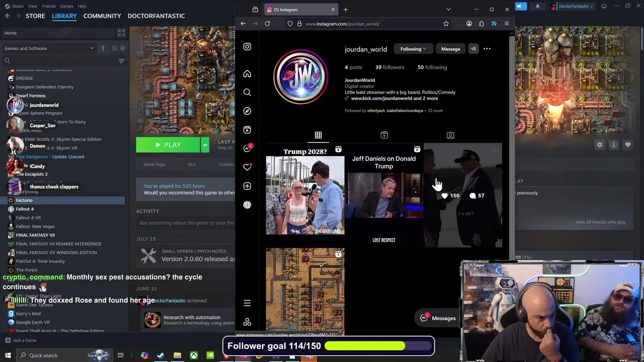Click green PLAY button
644x362 pixels.
pyautogui.click(x=168, y=145)
